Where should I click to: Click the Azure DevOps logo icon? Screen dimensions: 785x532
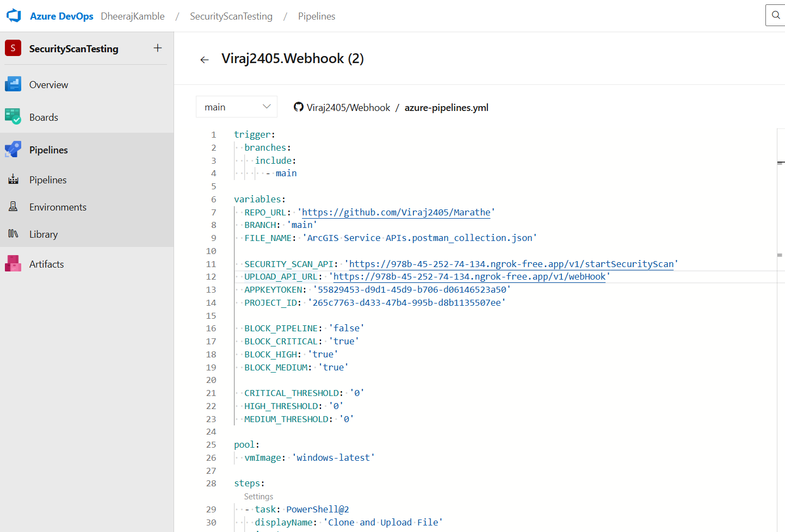coord(14,16)
